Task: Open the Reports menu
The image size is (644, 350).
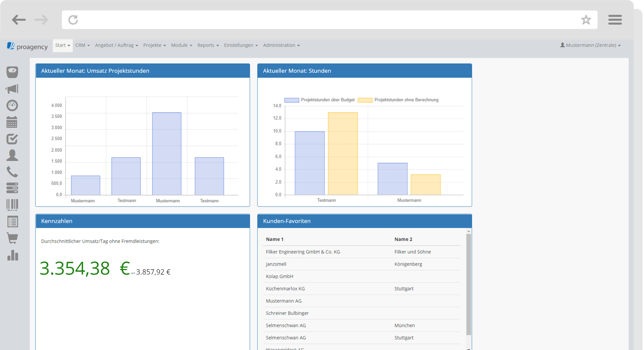Action: 208,45
